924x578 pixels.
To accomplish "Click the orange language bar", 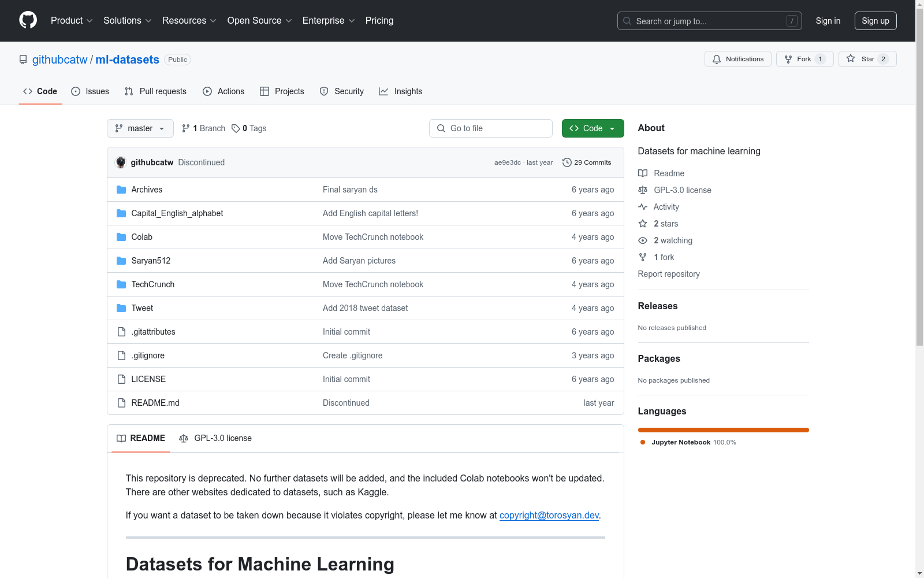I will [x=724, y=430].
